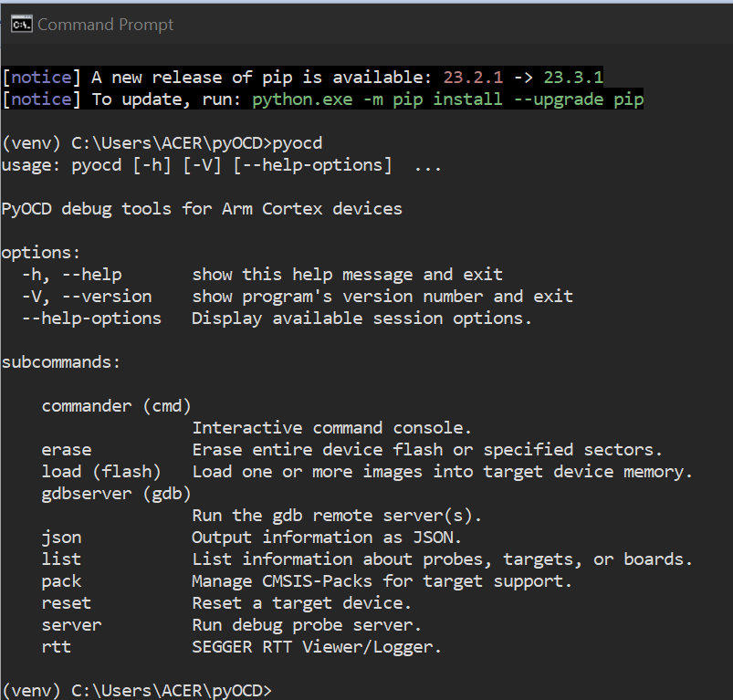Viewport: 733px width, 700px height.
Task: Click the 'commander (cmd)' subcommand
Action: 116,406
